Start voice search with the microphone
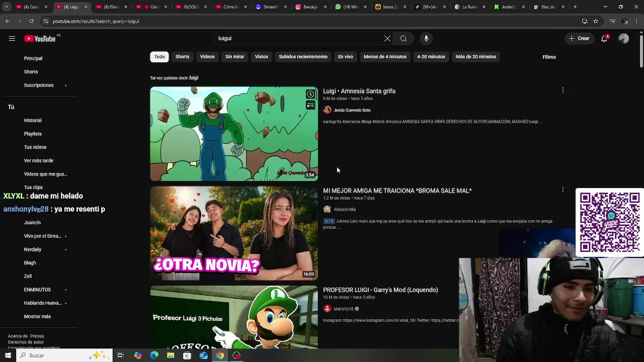The image size is (644, 362). 426,39
